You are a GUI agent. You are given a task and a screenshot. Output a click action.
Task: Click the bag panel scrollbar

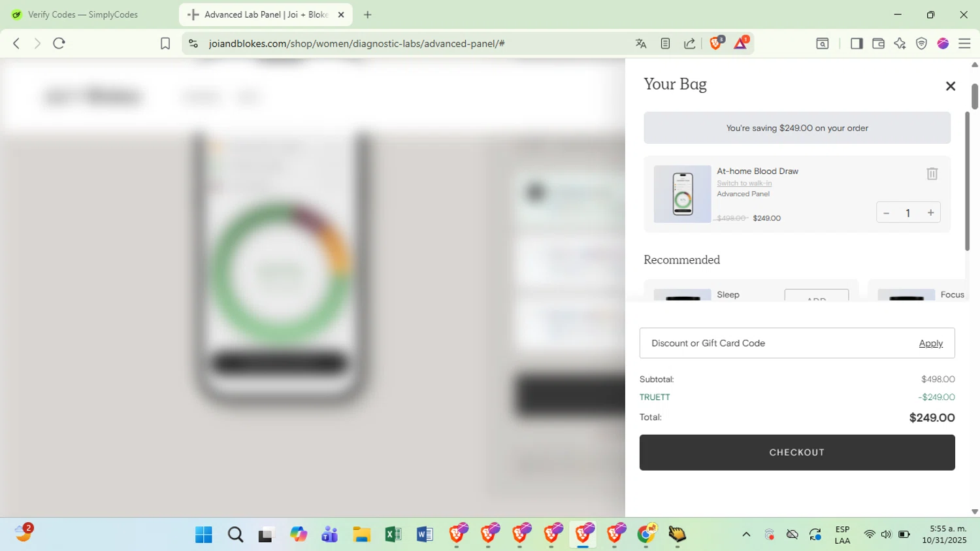(967, 181)
